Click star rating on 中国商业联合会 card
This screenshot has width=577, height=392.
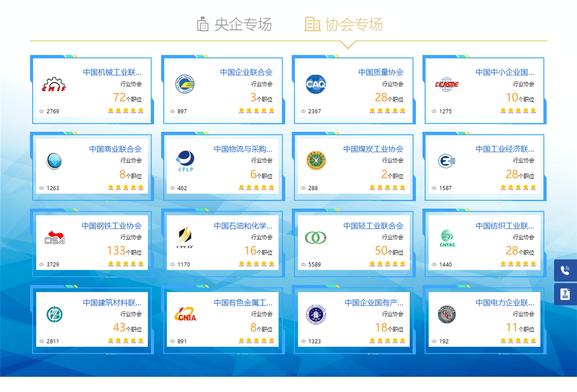[x=125, y=188]
